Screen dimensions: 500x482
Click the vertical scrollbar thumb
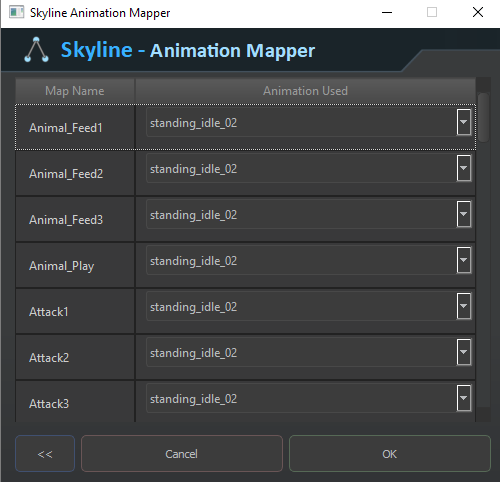(483, 118)
